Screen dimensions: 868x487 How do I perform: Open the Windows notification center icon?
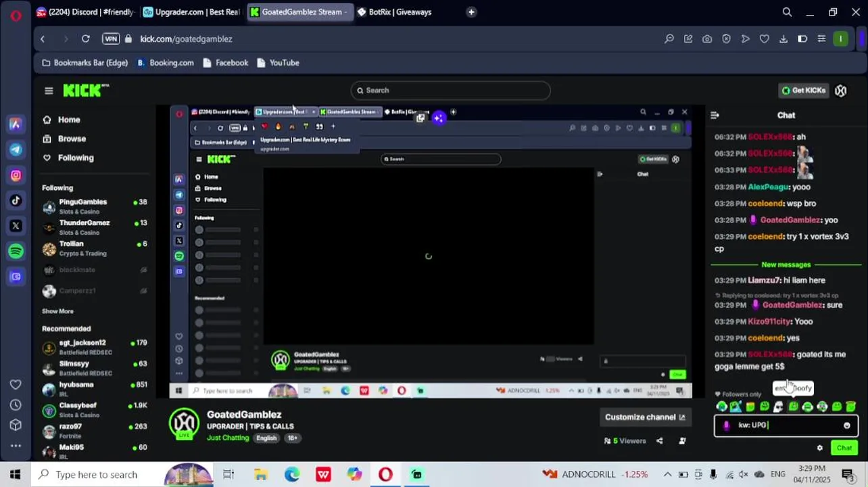tap(848, 475)
